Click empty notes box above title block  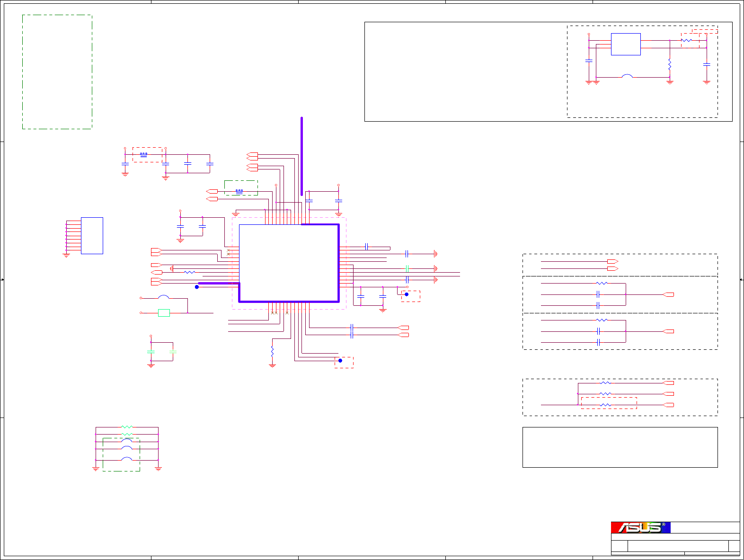pos(620,447)
